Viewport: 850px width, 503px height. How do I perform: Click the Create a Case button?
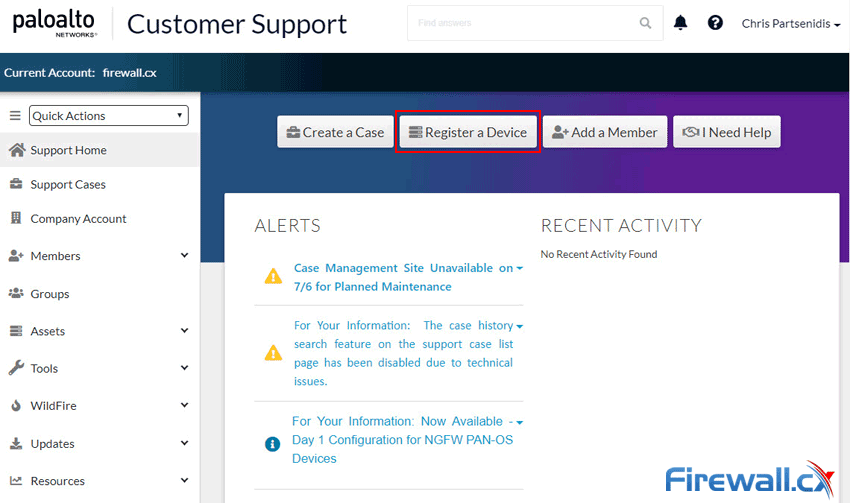click(x=336, y=132)
